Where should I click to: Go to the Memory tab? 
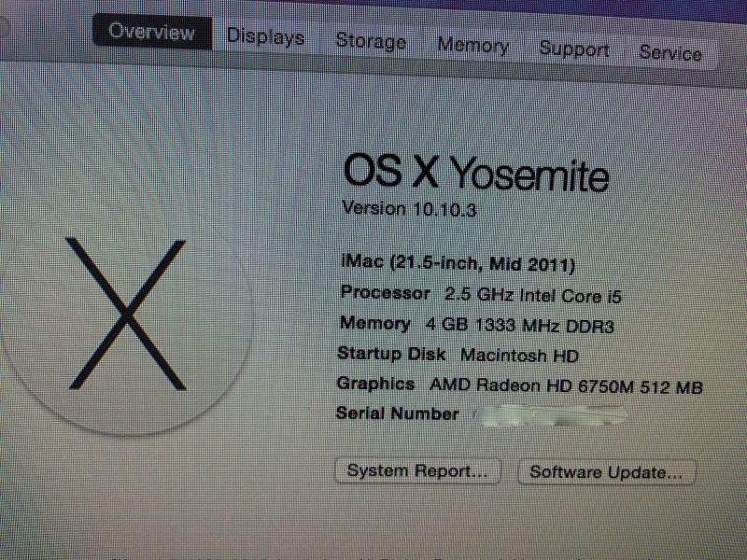(472, 46)
